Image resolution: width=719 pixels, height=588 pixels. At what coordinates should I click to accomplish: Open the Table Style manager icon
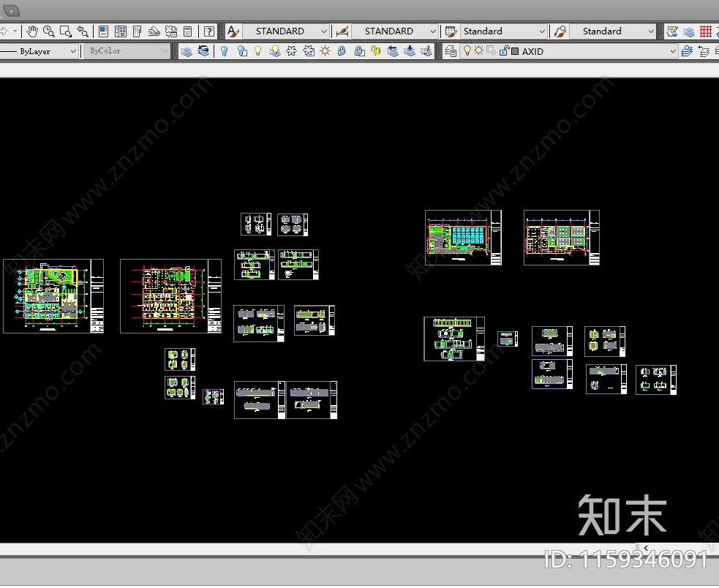pyautogui.click(x=451, y=31)
